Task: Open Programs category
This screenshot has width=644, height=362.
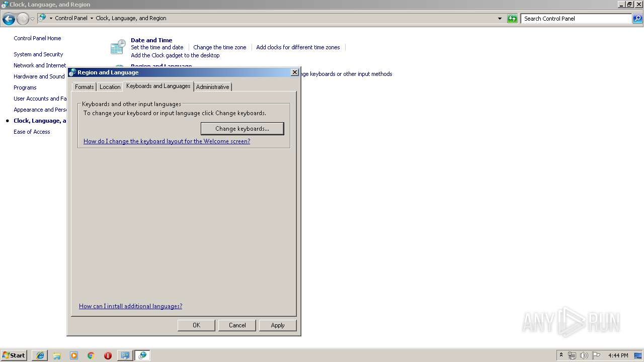Action: coord(25,87)
